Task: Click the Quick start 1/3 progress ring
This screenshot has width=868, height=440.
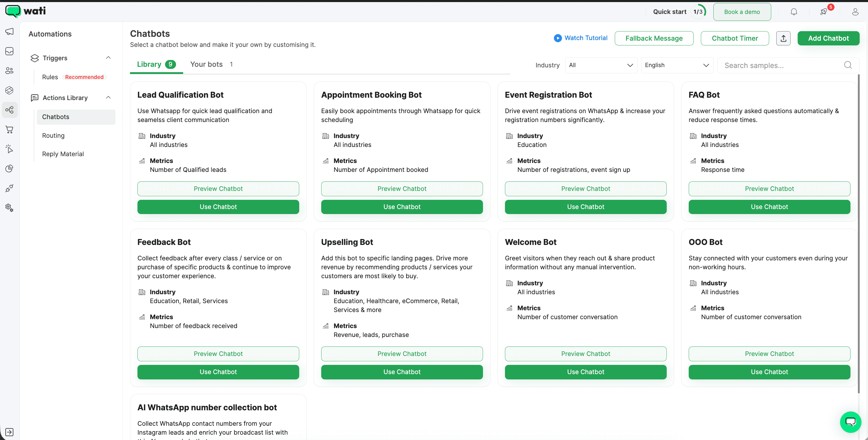Action: click(698, 12)
